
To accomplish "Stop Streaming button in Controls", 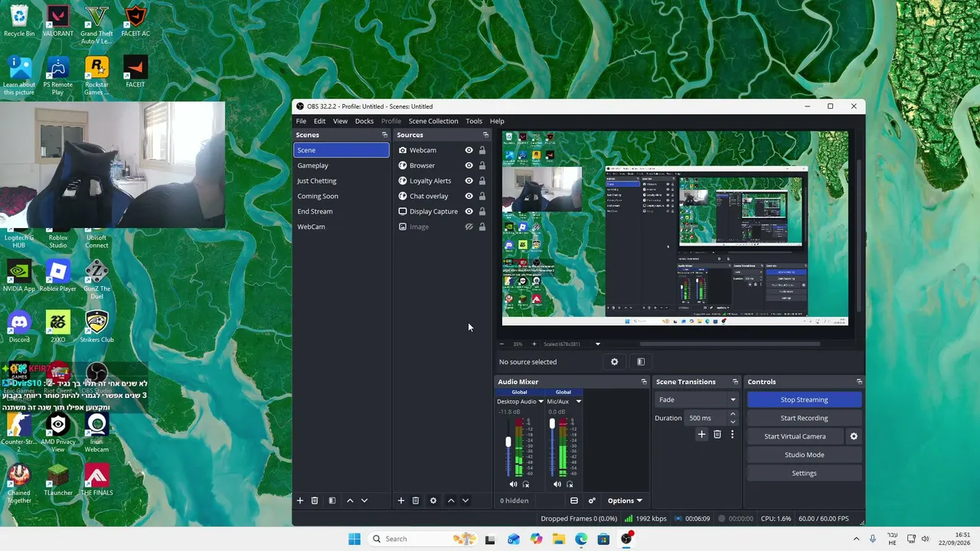I will pos(804,399).
